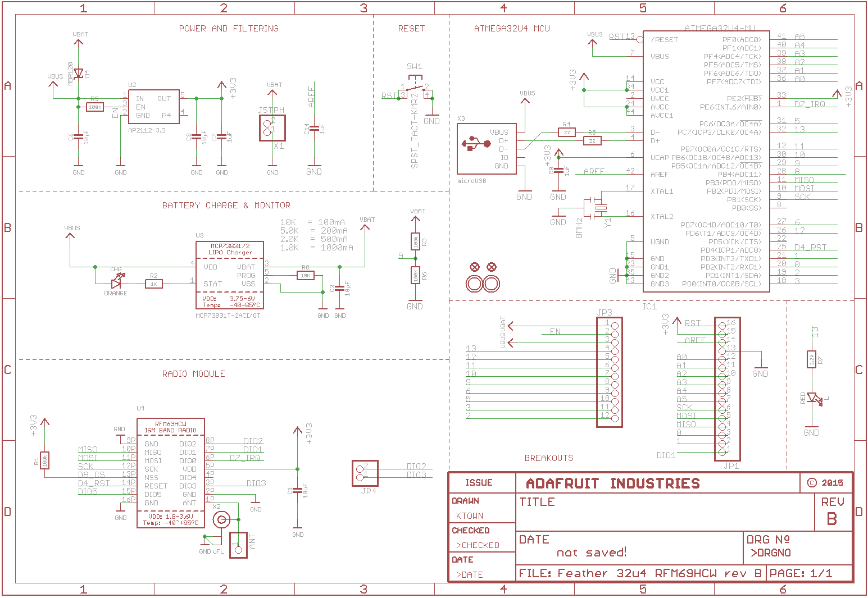Click resistor R2 labeled 1k

pyautogui.click(x=153, y=284)
